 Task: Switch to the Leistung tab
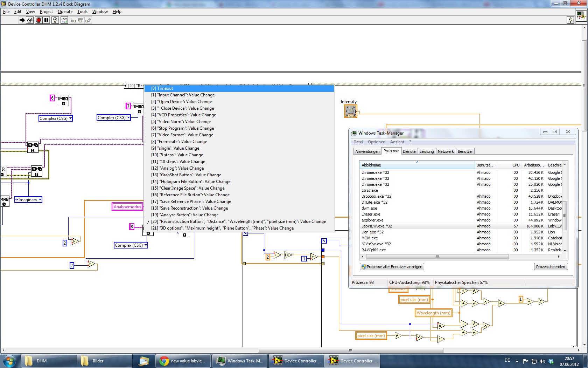click(x=426, y=151)
